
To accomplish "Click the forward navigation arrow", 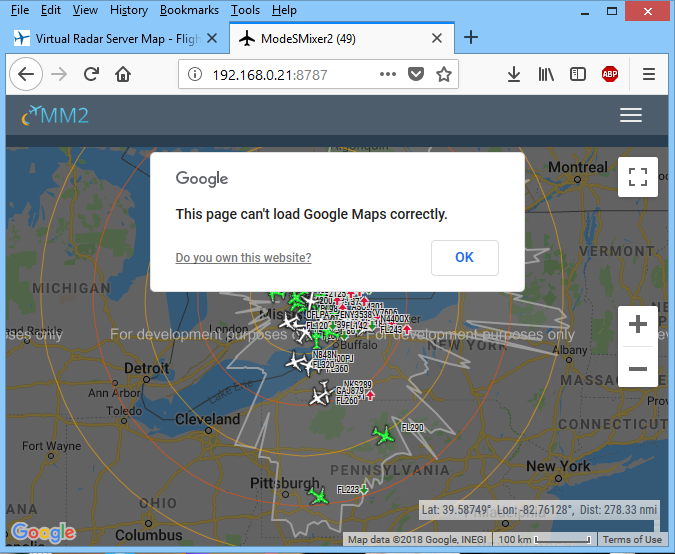I will [59, 74].
